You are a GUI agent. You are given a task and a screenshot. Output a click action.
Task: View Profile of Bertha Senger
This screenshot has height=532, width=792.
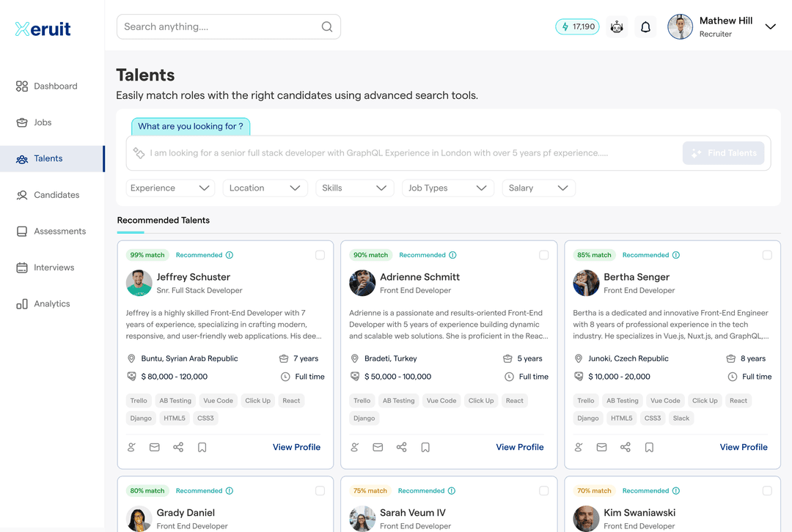click(x=743, y=447)
